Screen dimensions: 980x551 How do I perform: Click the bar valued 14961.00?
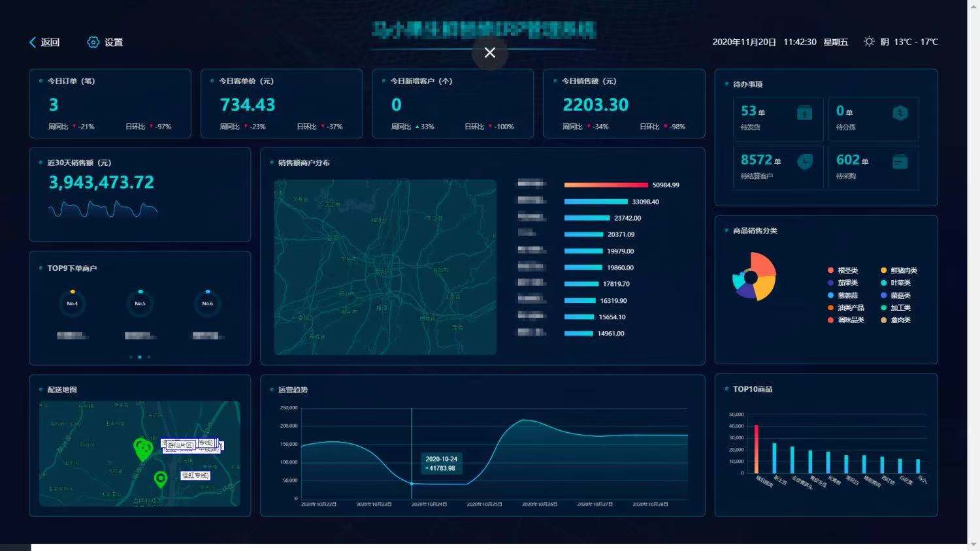click(x=579, y=334)
